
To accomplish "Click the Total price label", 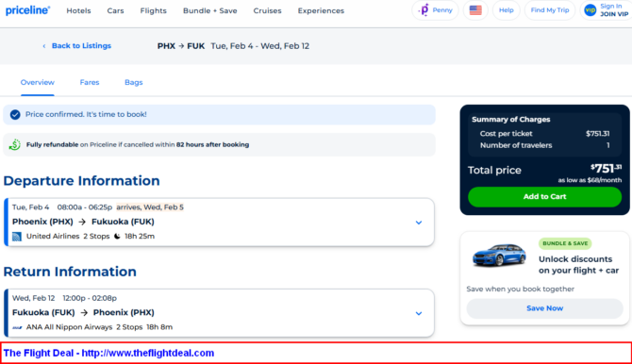I will click(494, 170).
